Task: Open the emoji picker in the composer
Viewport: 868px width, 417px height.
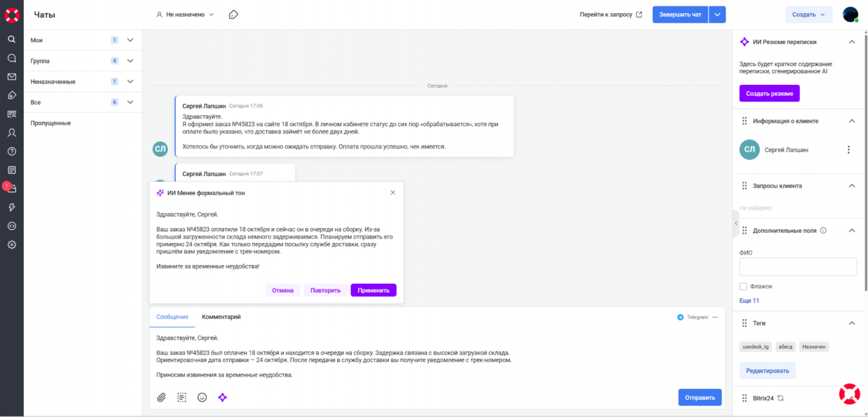Action: 202,397
